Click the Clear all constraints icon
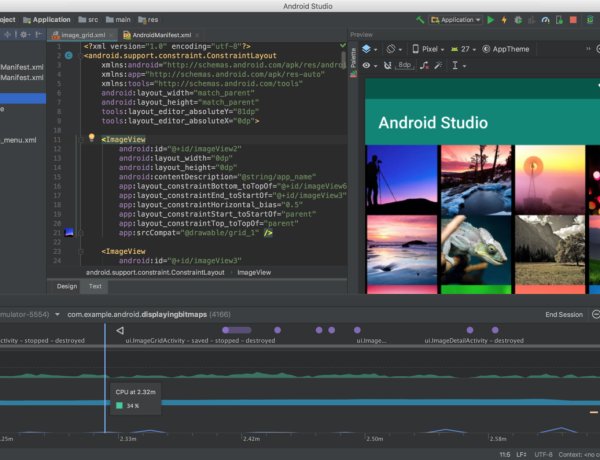Viewport: 600px width, 460px height. (424, 65)
